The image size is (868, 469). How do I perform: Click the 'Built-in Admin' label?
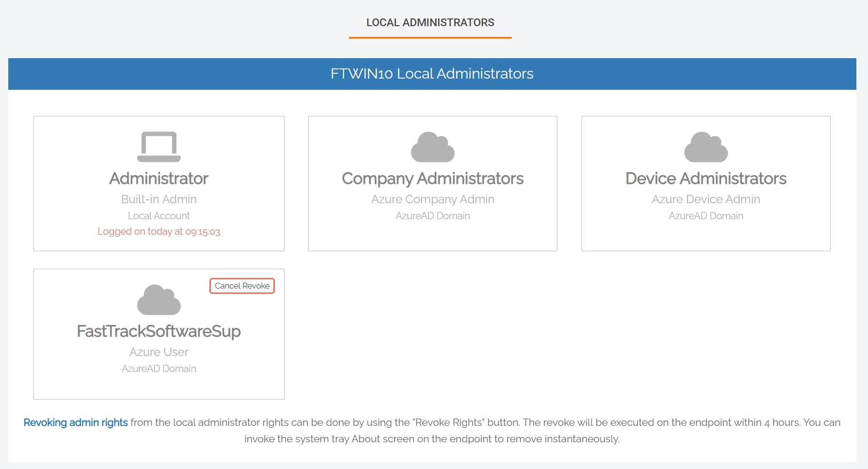pos(159,199)
